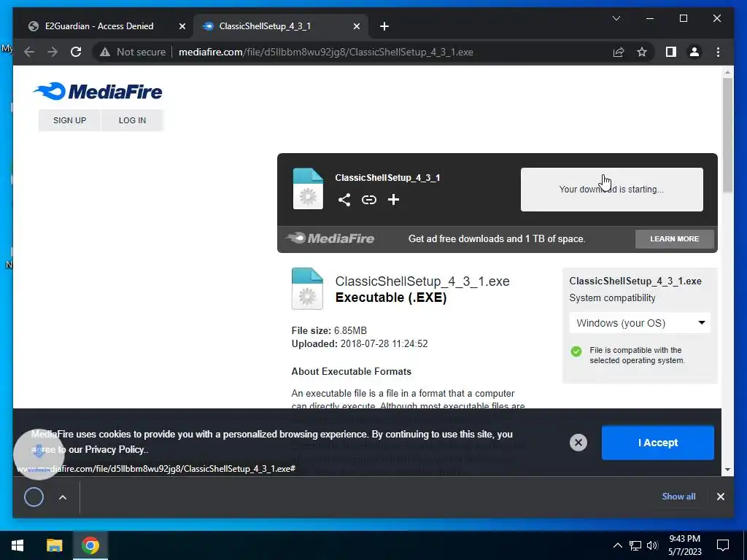
Task: Click the 'Your download is starting' button
Action: click(x=612, y=190)
